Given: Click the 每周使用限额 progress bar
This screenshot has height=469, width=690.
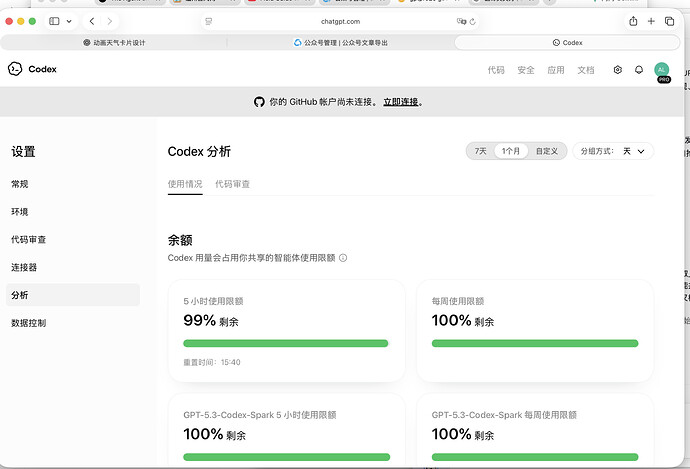Looking at the screenshot, I should (535, 343).
